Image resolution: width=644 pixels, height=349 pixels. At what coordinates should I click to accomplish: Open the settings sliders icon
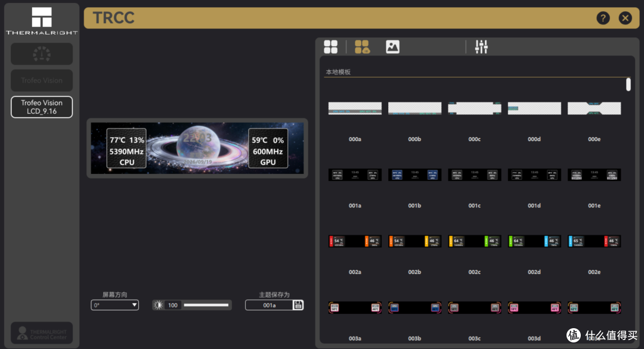pos(481,47)
